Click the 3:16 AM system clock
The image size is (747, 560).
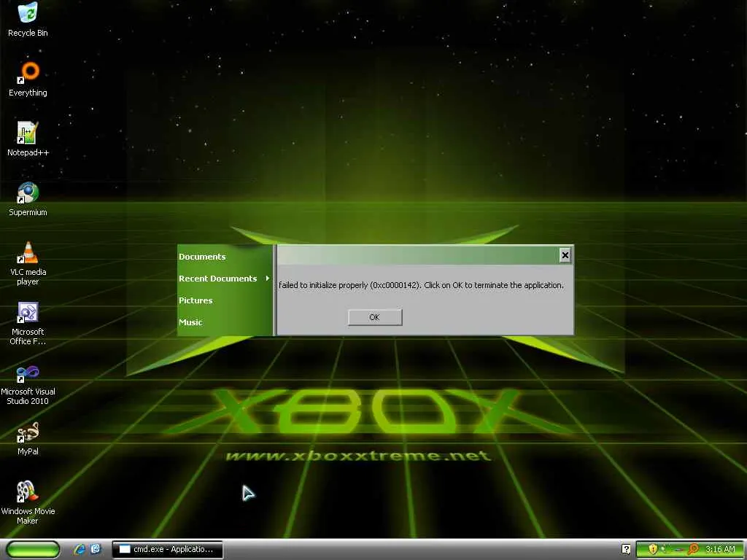[x=720, y=549]
